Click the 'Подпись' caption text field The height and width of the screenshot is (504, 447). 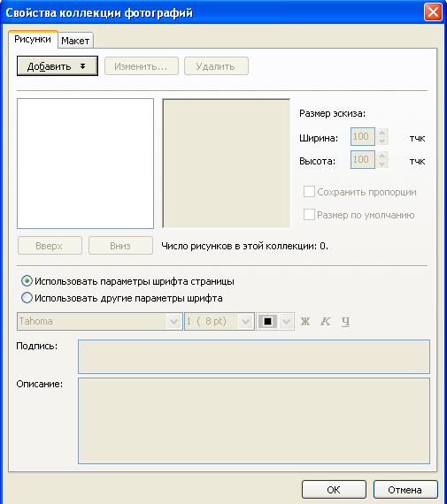(254, 356)
